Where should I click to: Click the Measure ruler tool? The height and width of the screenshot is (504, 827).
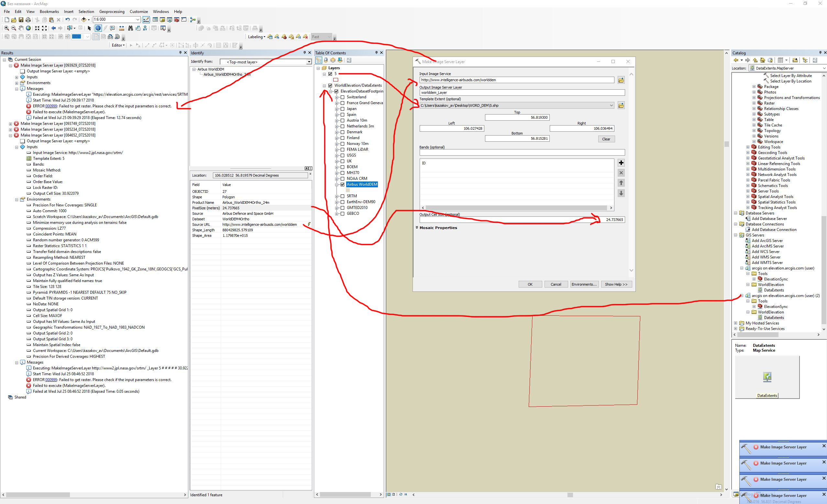[x=122, y=28]
